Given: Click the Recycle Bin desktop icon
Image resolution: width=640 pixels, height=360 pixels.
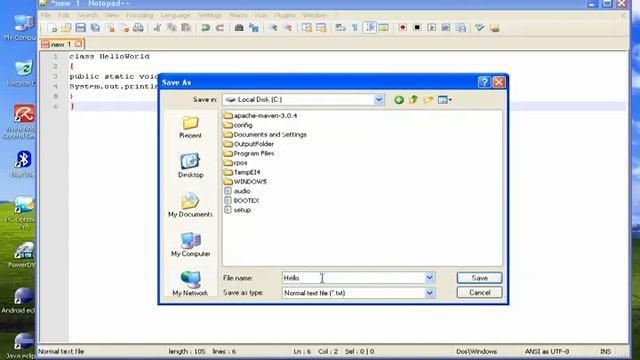Looking at the screenshot, I should 23,73.
